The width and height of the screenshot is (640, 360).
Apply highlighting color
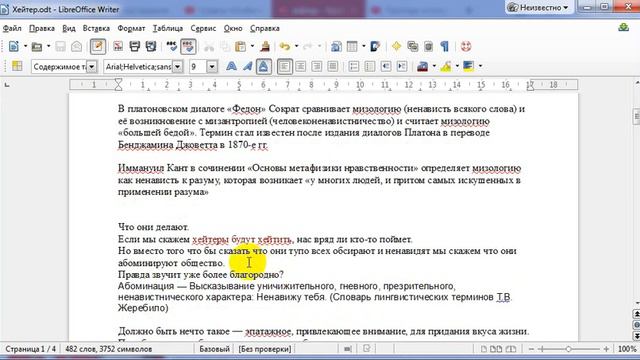point(446,66)
